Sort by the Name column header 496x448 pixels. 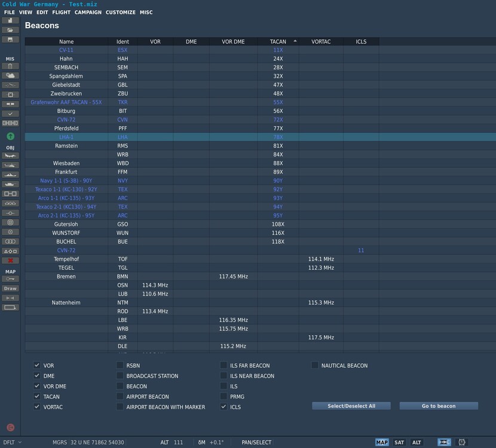click(x=66, y=41)
